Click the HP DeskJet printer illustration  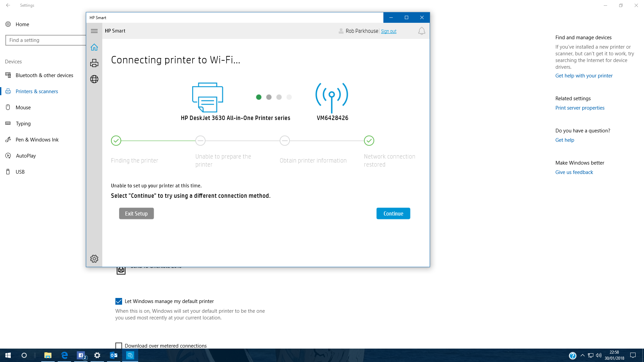pyautogui.click(x=207, y=97)
